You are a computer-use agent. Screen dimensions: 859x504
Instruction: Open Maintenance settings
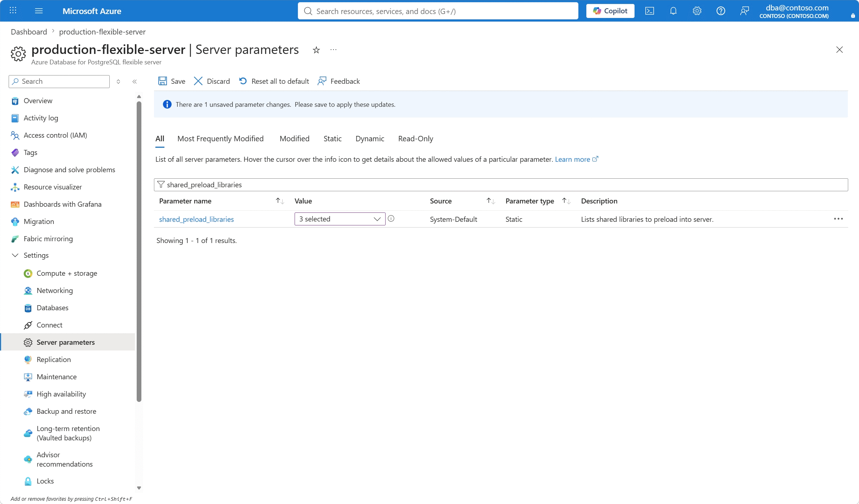[x=56, y=377]
